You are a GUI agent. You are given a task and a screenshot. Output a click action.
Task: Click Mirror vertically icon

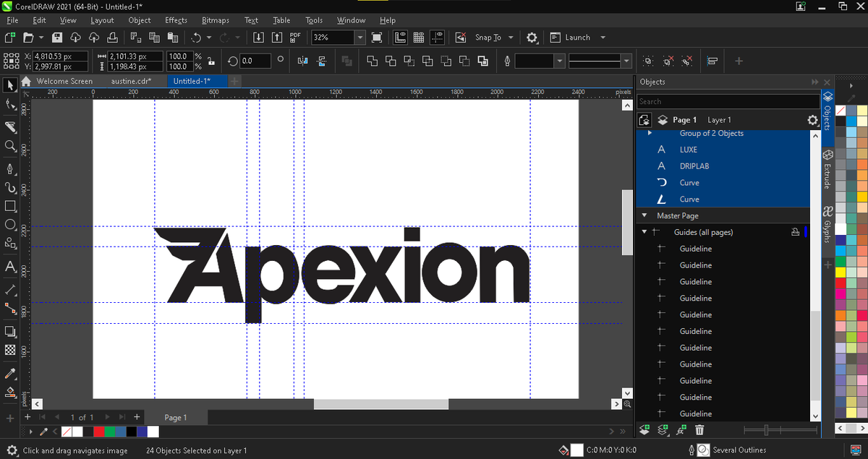[x=322, y=61]
